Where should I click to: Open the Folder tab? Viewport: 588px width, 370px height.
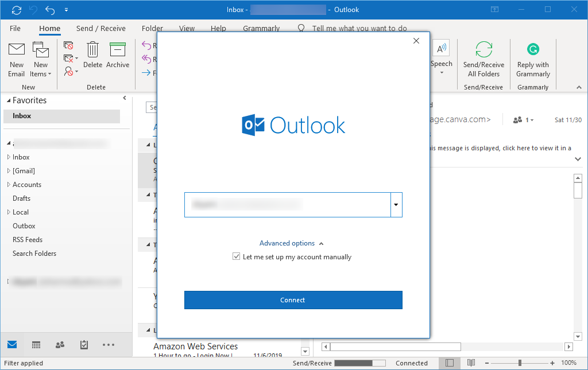coord(152,29)
